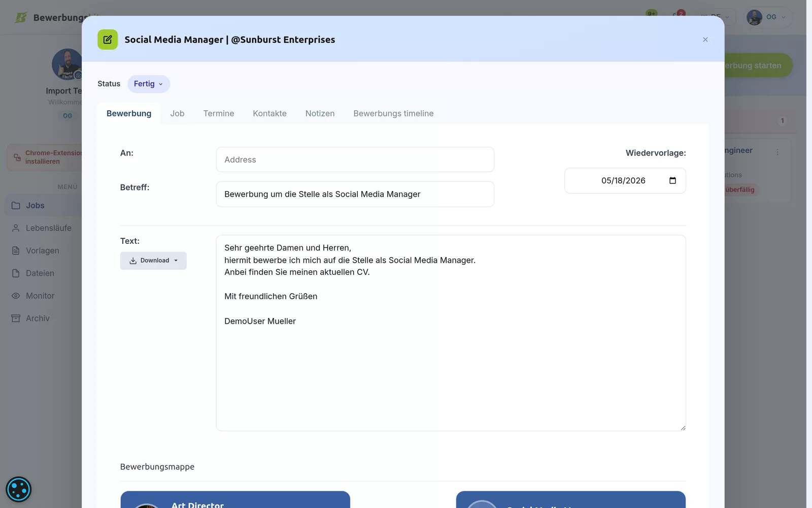Open the three-dot menu on the Engineer card
The height and width of the screenshot is (508, 812).
click(777, 152)
